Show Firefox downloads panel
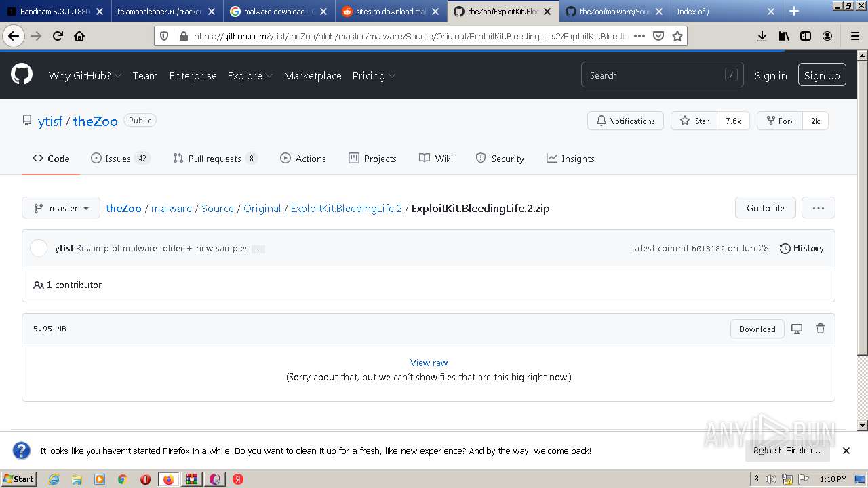Viewport: 868px width, 488px height. [762, 36]
